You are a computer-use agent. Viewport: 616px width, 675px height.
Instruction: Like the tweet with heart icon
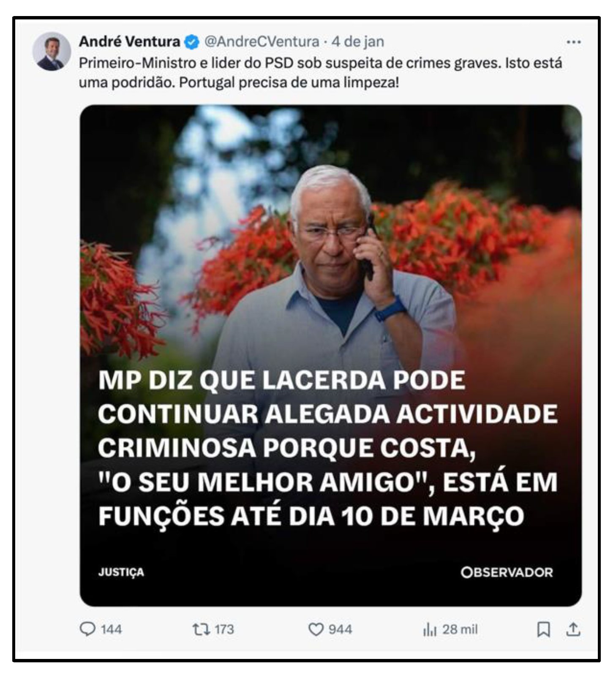[x=316, y=629]
